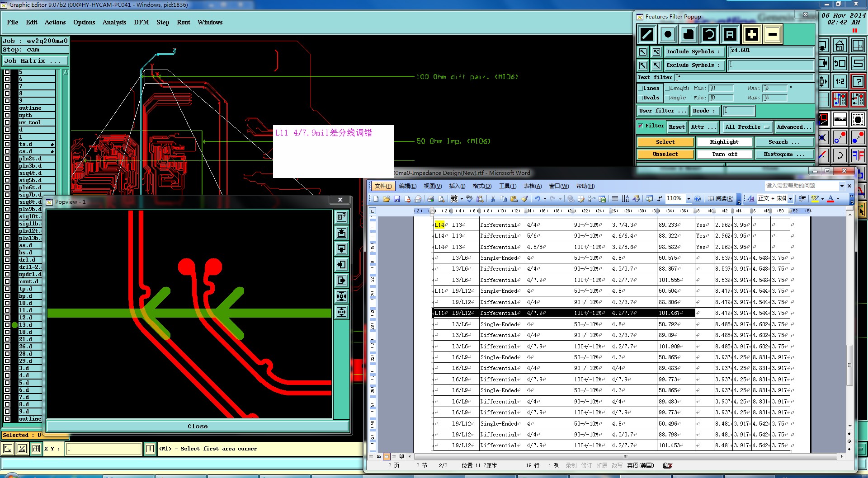The image size is (868, 478).
Task: Click the Include Symbols input field
Action: [770, 51]
